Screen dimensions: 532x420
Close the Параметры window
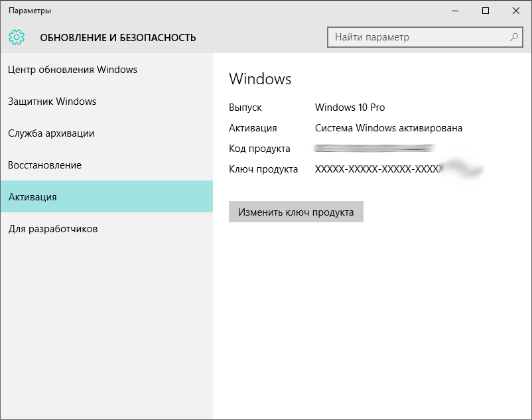pyautogui.click(x=516, y=11)
